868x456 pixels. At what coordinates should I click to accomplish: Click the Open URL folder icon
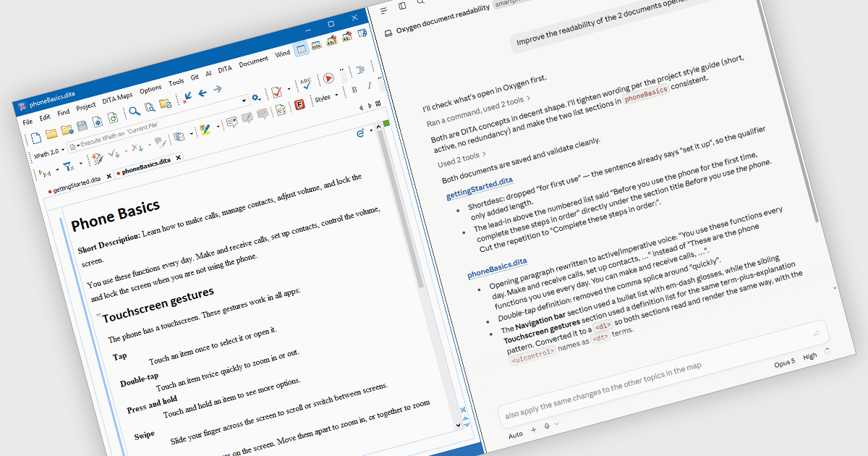pos(67,130)
